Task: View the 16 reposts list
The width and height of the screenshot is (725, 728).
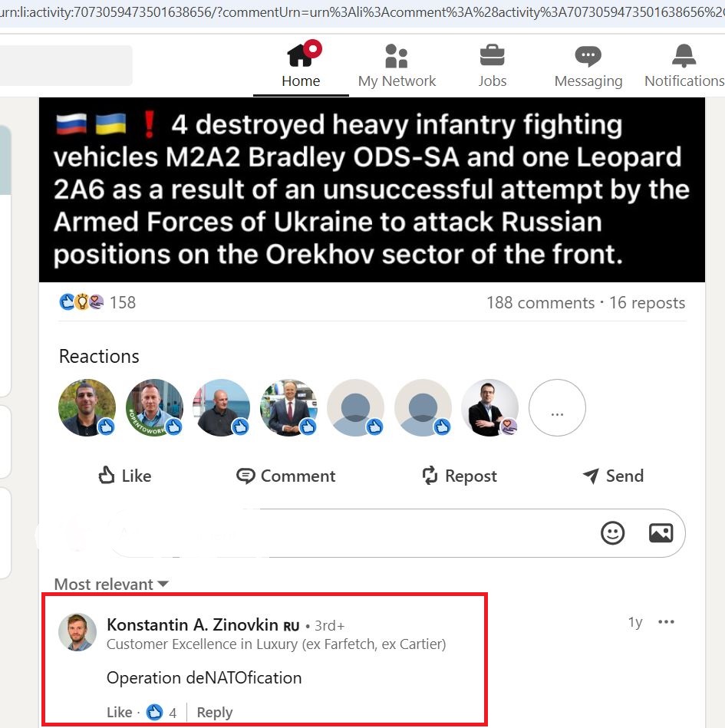Action: (647, 303)
